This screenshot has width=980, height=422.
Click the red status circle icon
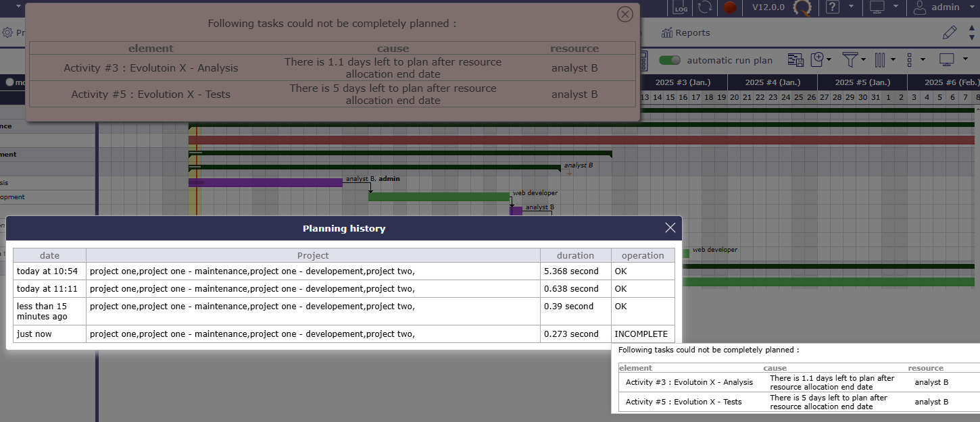point(729,7)
